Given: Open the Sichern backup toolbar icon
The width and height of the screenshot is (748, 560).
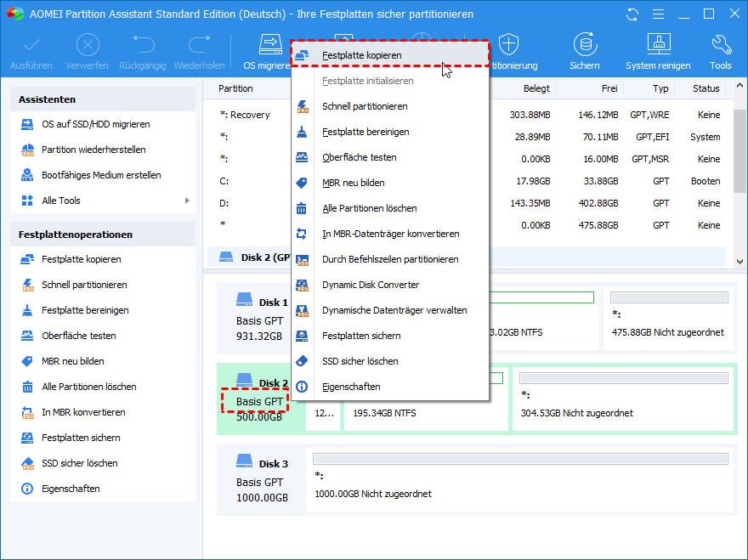Looking at the screenshot, I should click(585, 44).
